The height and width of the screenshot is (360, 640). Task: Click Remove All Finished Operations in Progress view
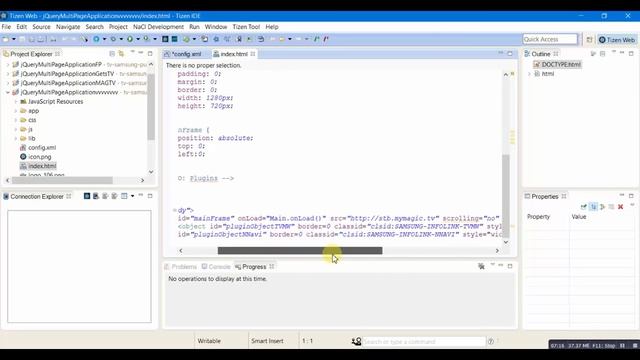482,267
